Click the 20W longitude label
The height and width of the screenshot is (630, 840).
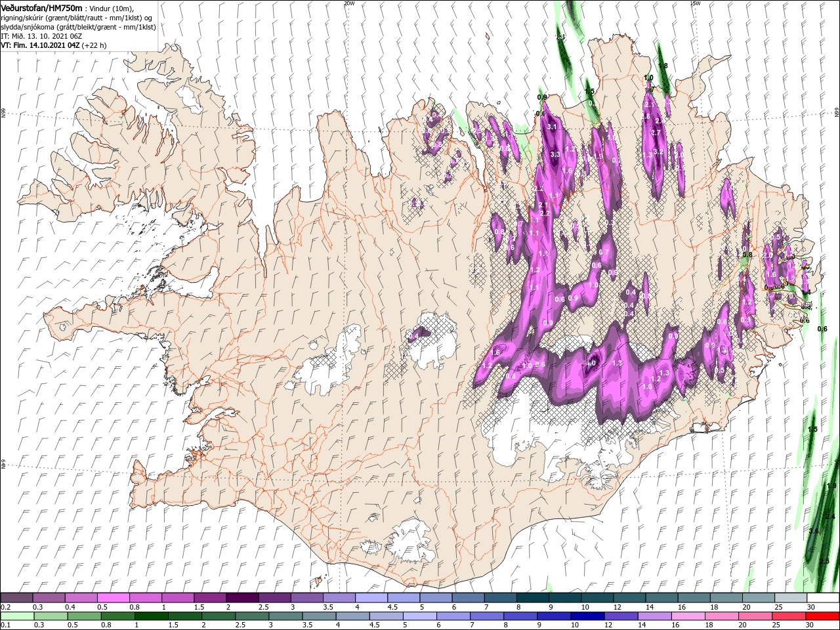click(x=348, y=3)
